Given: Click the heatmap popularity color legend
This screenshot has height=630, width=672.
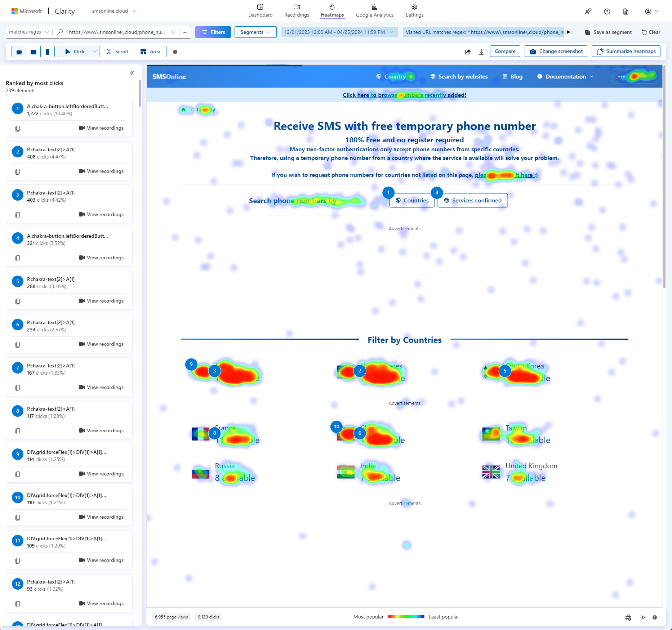Looking at the screenshot, I should (x=406, y=617).
